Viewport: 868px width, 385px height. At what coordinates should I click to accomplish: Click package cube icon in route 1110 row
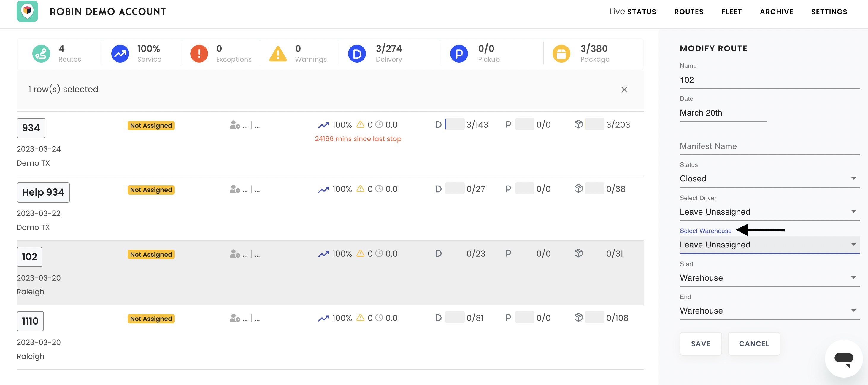coord(578,317)
